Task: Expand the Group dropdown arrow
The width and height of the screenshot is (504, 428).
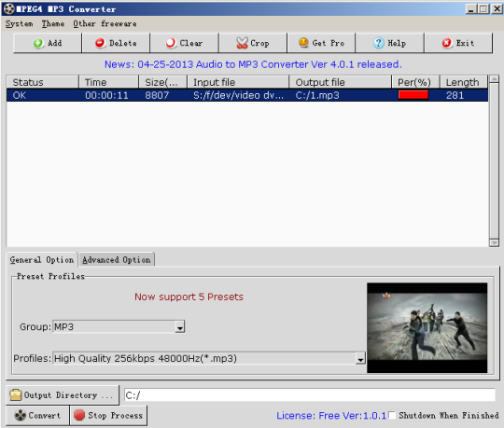Action: (180, 327)
